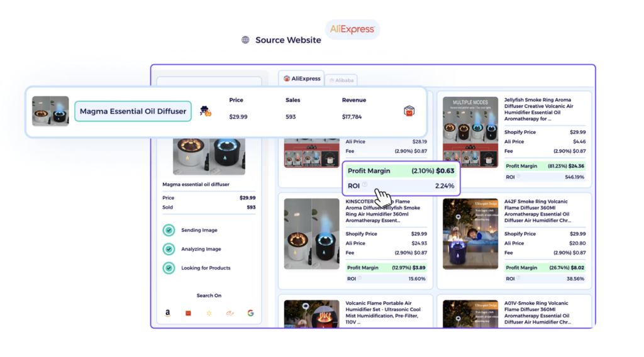644x357 pixels.
Task: Click the ROI info icon on A42F card
Action: (x=518, y=278)
